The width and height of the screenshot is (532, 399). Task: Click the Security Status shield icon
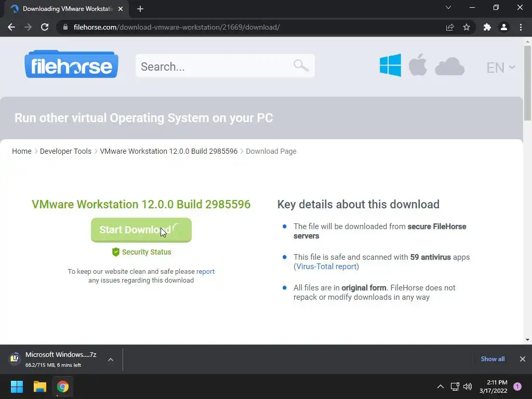tap(116, 252)
